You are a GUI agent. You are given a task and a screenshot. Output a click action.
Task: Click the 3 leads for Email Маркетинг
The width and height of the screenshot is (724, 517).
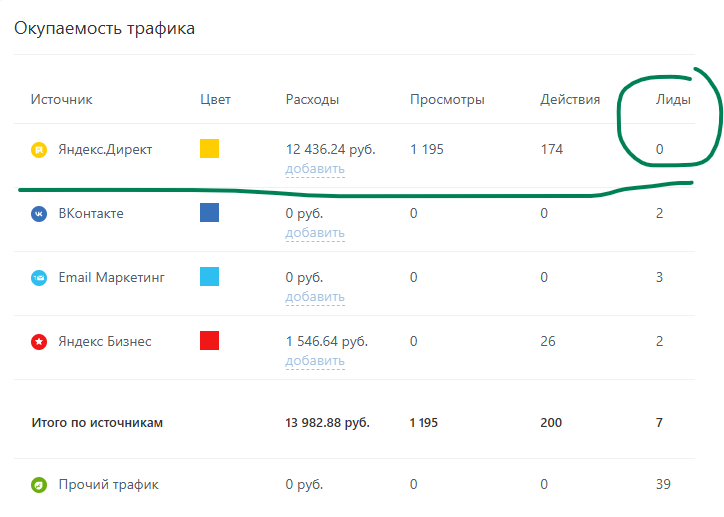tap(659, 277)
